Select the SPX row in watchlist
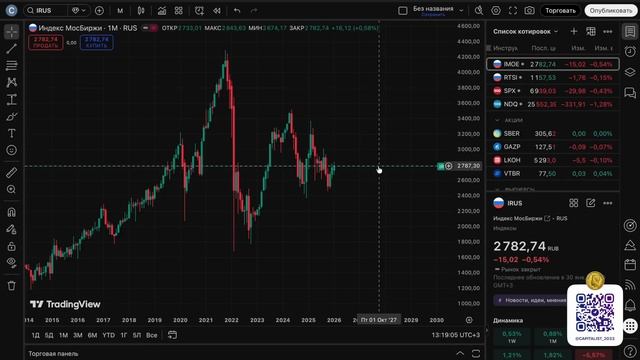Image resolution: width=640 pixels, height=360 pixels. 553,91
